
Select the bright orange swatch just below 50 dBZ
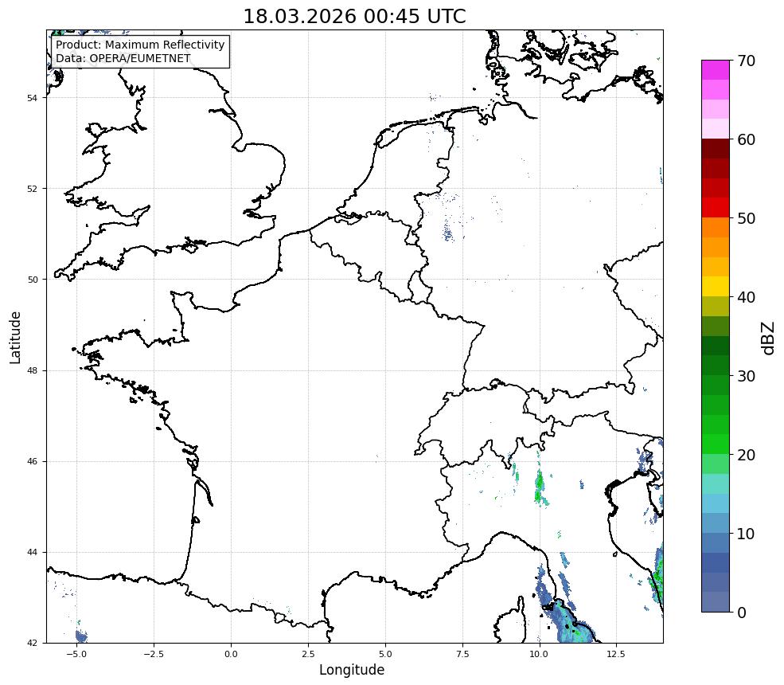tap(716, 228)
